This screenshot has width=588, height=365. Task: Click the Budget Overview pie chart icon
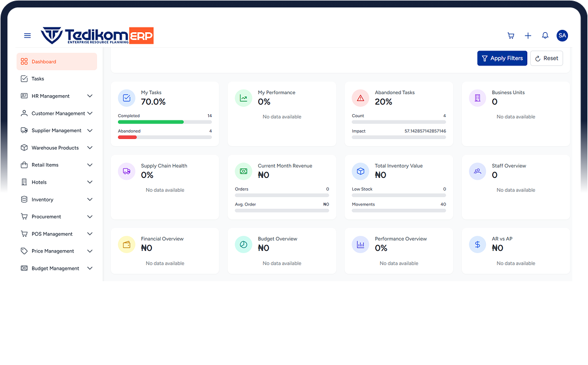tap(243, 244)
